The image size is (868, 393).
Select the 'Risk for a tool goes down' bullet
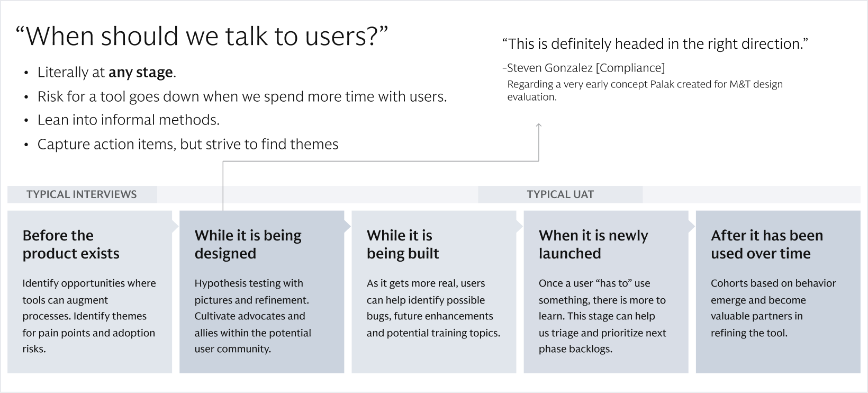(242, 97)
